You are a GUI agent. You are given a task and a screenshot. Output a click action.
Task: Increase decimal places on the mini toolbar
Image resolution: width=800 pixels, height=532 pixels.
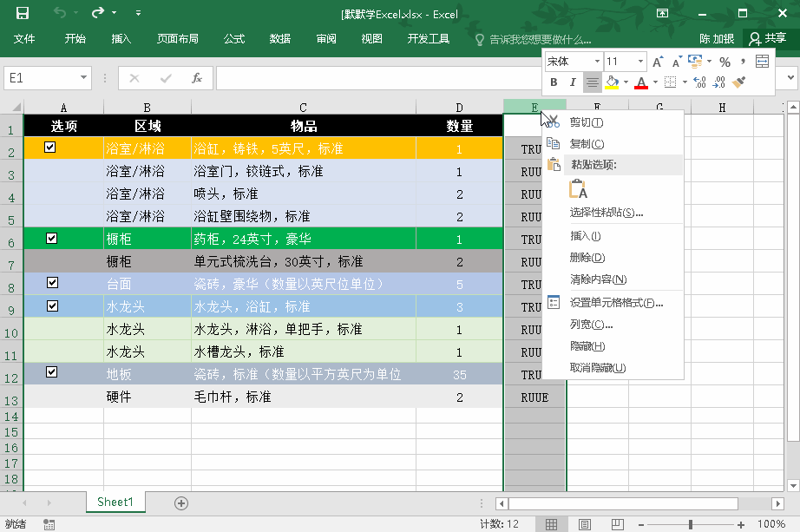699,82
